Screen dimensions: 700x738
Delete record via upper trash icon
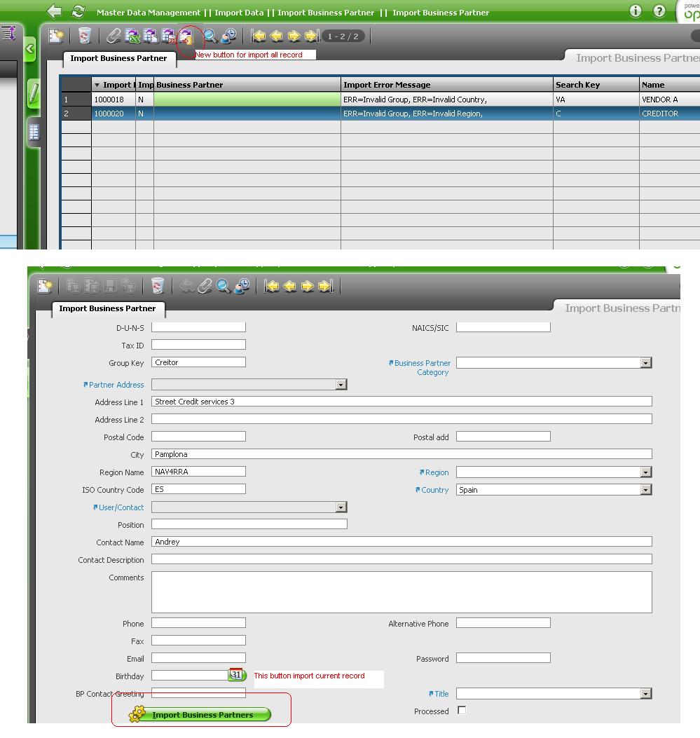point(85,36)
